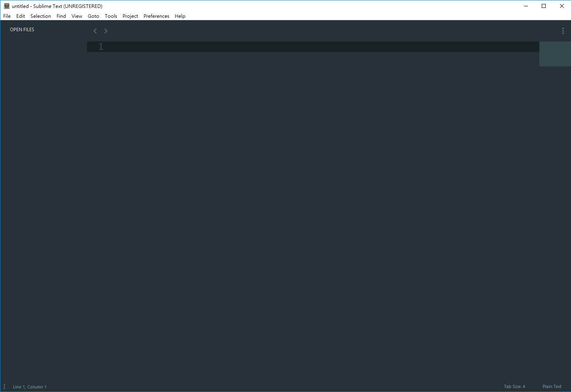The width and height of the screenshot is (571, 392).
Task: Click the back navigation arrow in tab bar
Action: point(95,31)
